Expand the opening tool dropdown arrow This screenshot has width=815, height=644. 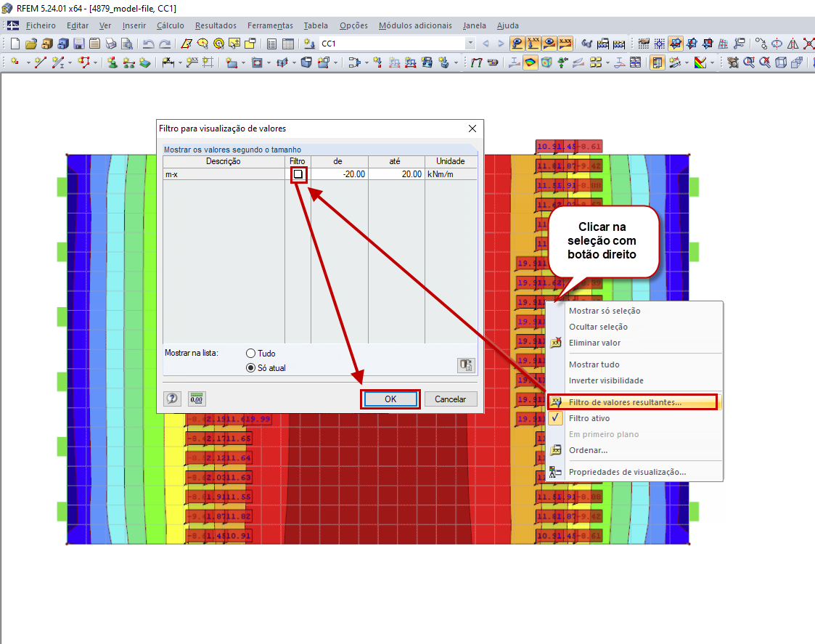coord(269,63)
